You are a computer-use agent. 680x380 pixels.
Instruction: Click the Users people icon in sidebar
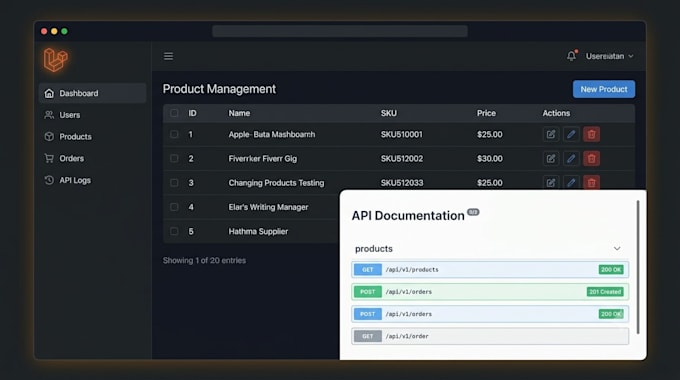pos(49,115)
